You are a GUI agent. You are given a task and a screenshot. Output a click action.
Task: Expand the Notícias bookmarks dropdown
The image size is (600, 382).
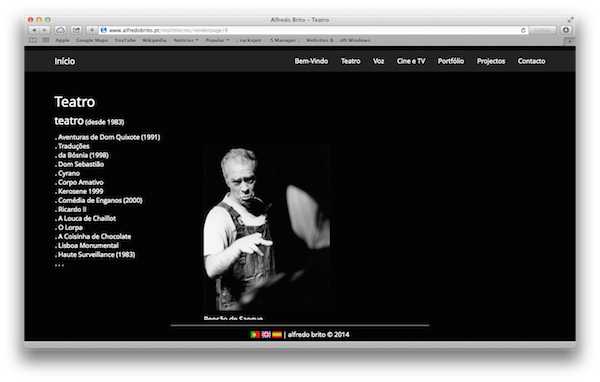[x=186, y=40]
